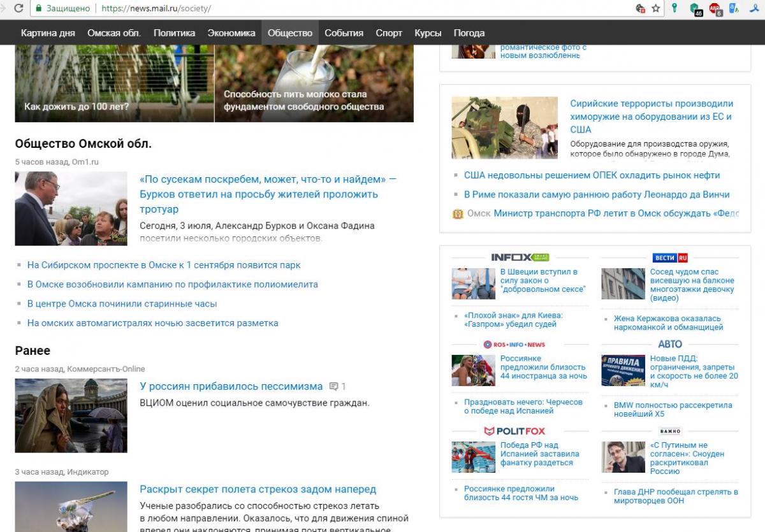Image resolution: width=765 pixels, height=532 pixels.
Task: Click the woman in headscarf thumbnail
Action: [71, 415]
